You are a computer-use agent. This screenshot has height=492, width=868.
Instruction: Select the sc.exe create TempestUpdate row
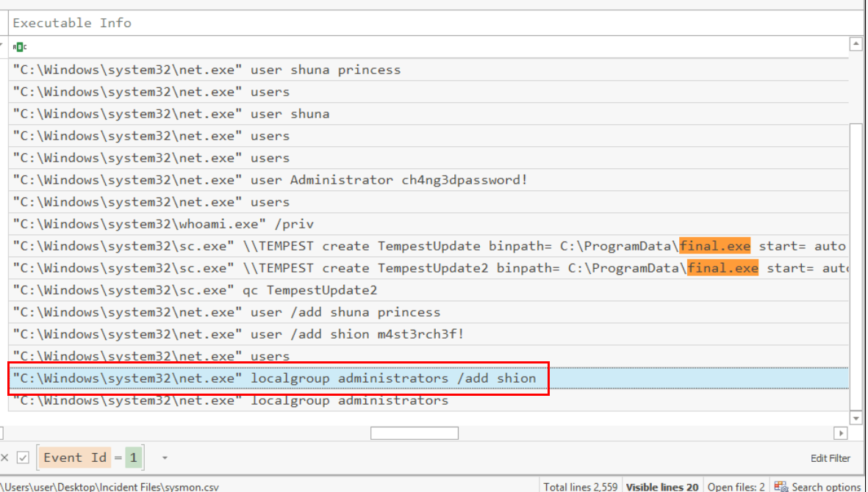click(x=428, y=246)
